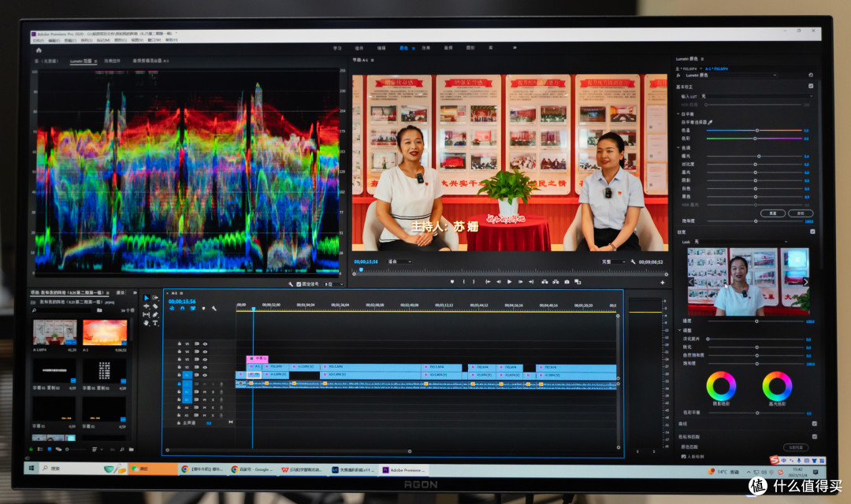Screen dimensions: 851x504
Task: Toggle V2 track eye visibility
Action: 205,367
